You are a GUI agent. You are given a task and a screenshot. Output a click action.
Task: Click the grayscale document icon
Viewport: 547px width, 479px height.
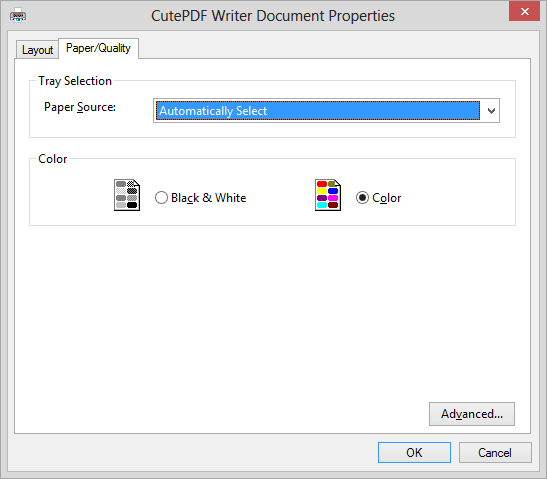coord(127,195)
